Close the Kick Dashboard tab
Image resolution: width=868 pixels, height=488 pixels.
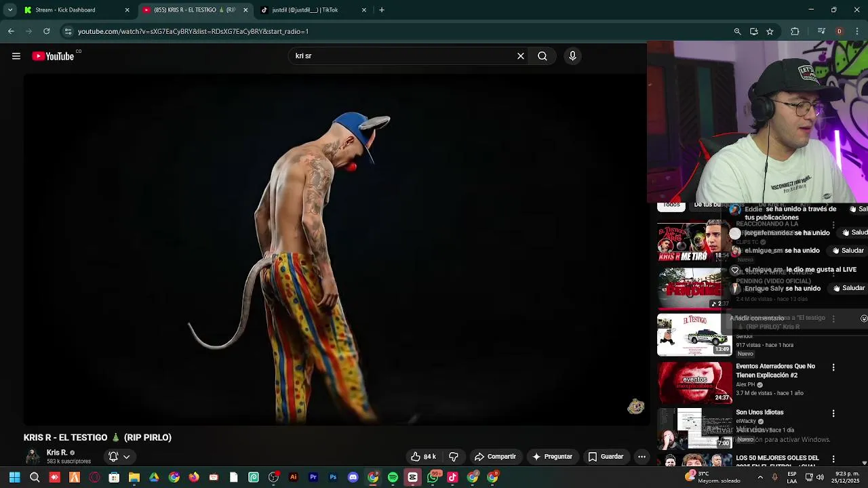tap(127, 10)
